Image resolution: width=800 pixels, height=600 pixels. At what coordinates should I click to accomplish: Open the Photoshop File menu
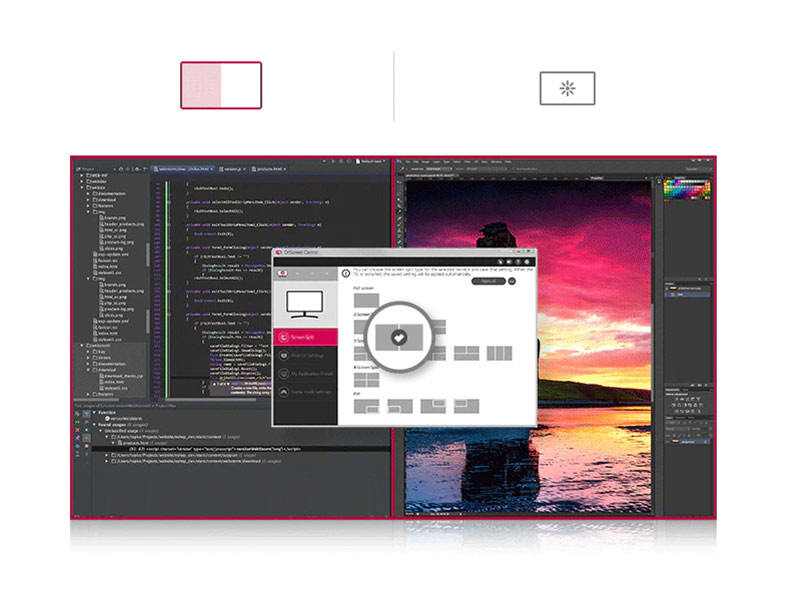pos(408,162)
